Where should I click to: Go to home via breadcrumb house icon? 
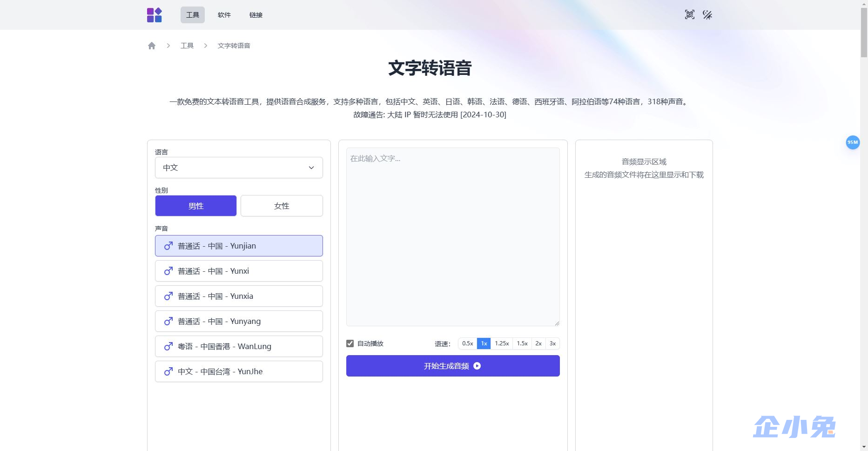click(x=152, y=46)
